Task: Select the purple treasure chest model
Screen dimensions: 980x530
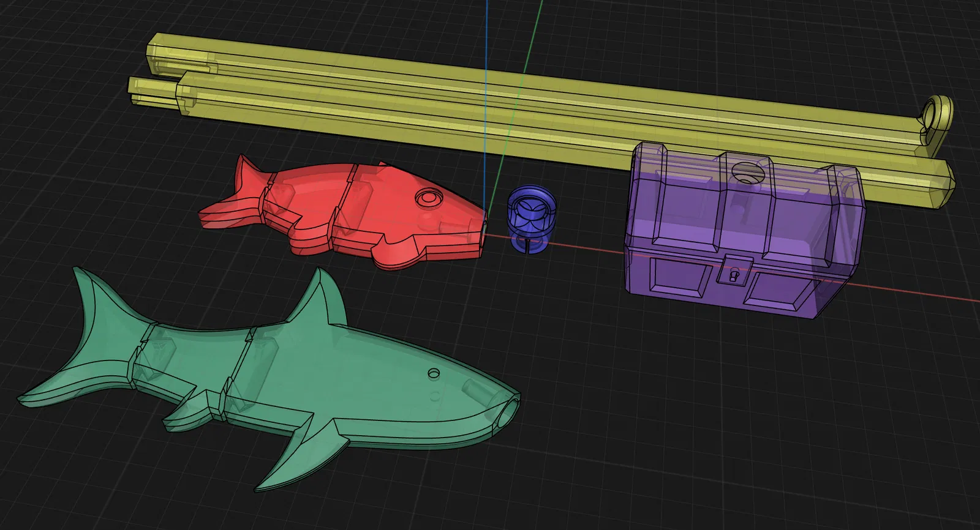Action: (744, 230)
